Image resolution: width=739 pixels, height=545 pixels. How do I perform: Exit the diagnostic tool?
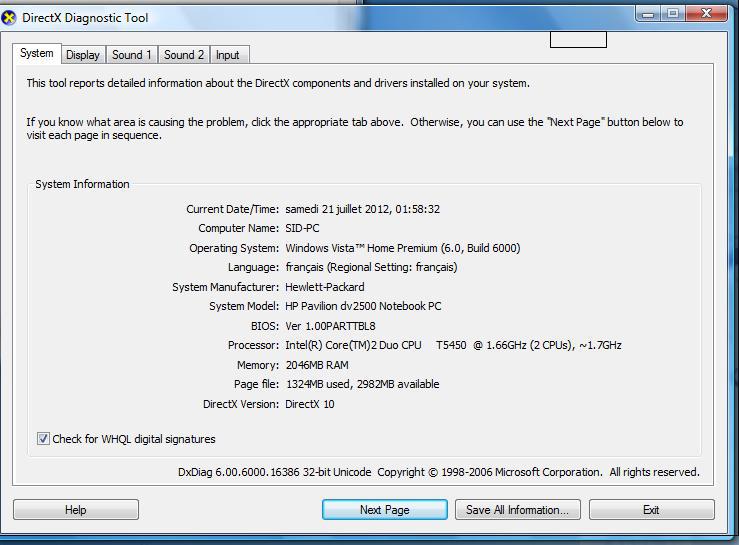[x=651, y=510]
